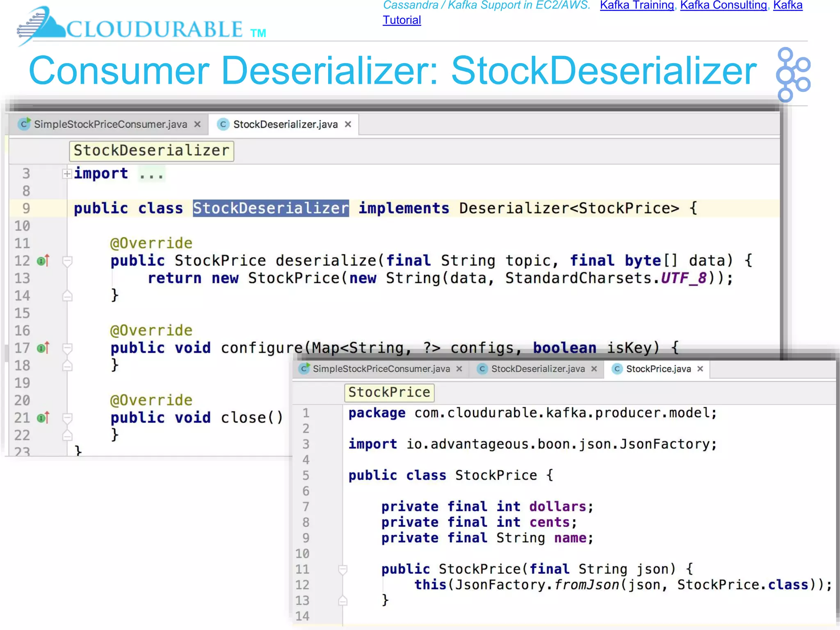Click the override gutter icon on line 12
840x630 pixels.
click(43, 260)
